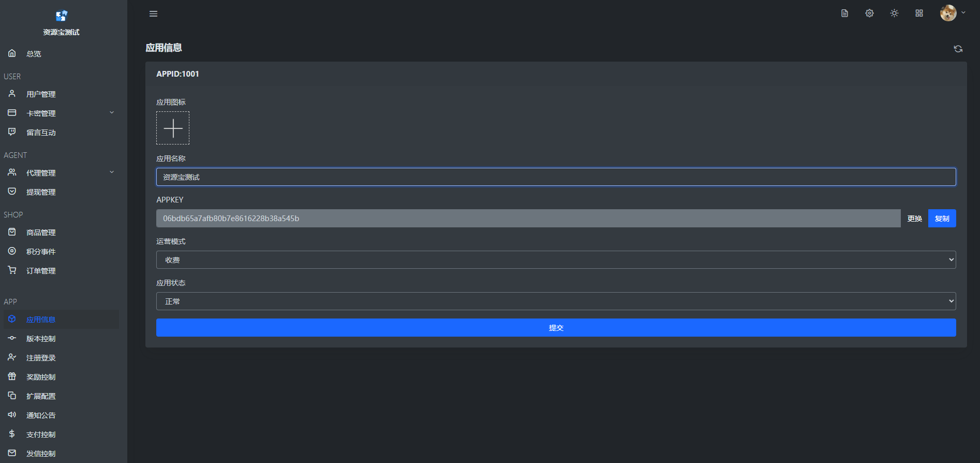Upload app icon via plus box
Viewport: 980px width, 463px height.
pos(173,128)
